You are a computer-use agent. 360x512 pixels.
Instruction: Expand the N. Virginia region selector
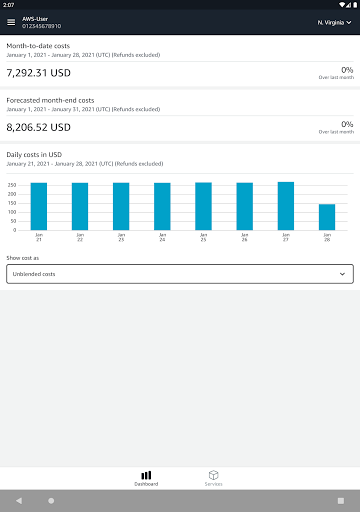click(x=334, y=22)
